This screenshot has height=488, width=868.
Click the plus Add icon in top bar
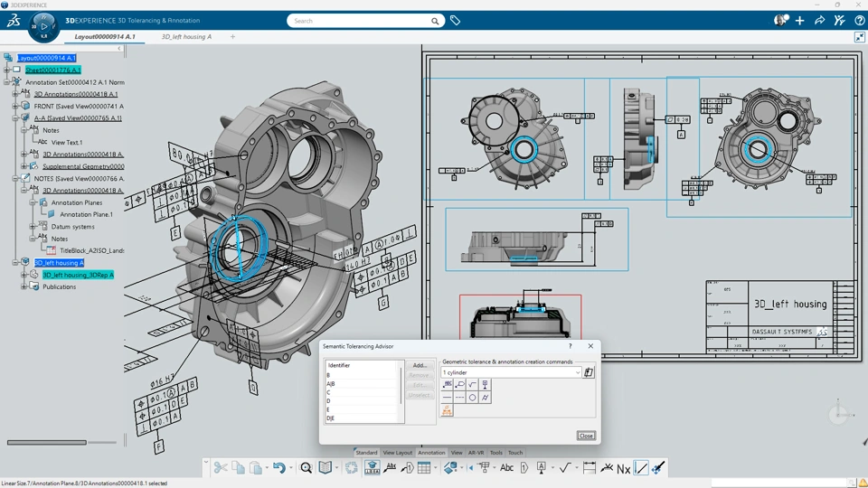coord(799,20)
